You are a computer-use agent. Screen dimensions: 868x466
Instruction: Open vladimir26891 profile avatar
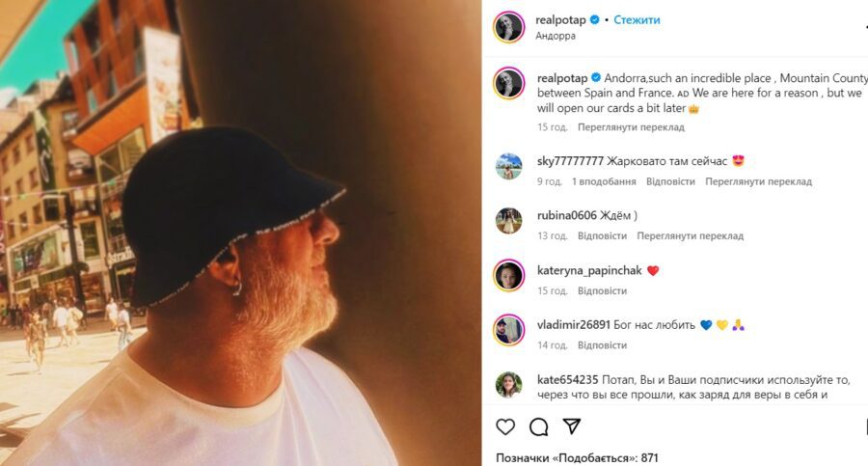(x=508, y=330)
